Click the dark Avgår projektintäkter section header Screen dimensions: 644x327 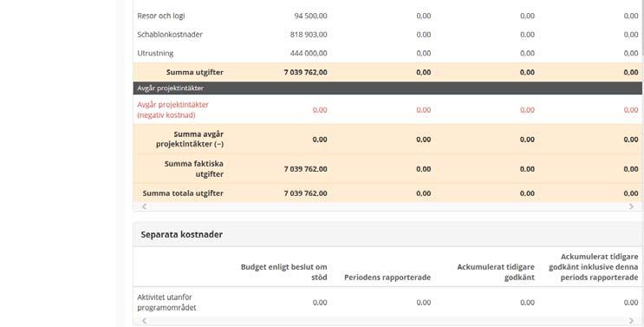point(387,88)
